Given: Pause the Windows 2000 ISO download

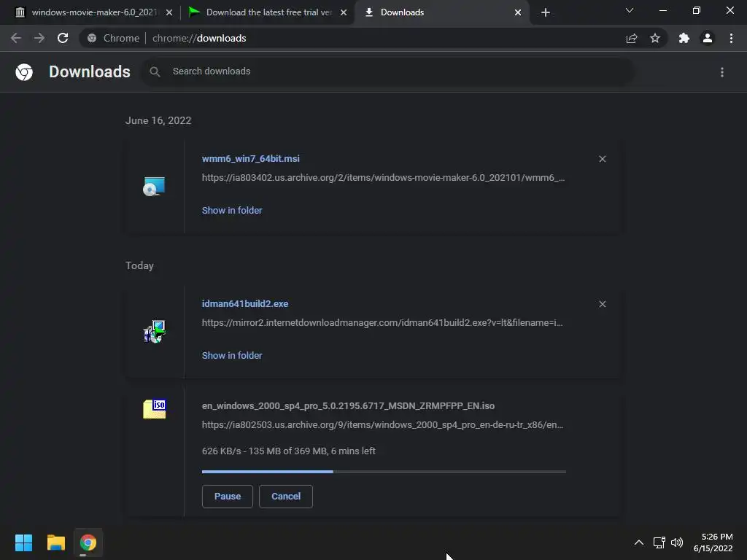Looking at the screenshot, I should tap(228, 496).
